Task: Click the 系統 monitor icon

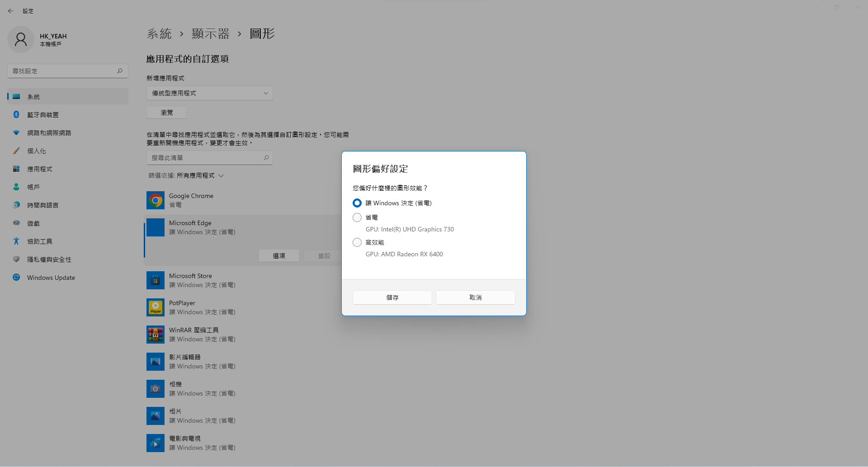Action: (16, 96)
